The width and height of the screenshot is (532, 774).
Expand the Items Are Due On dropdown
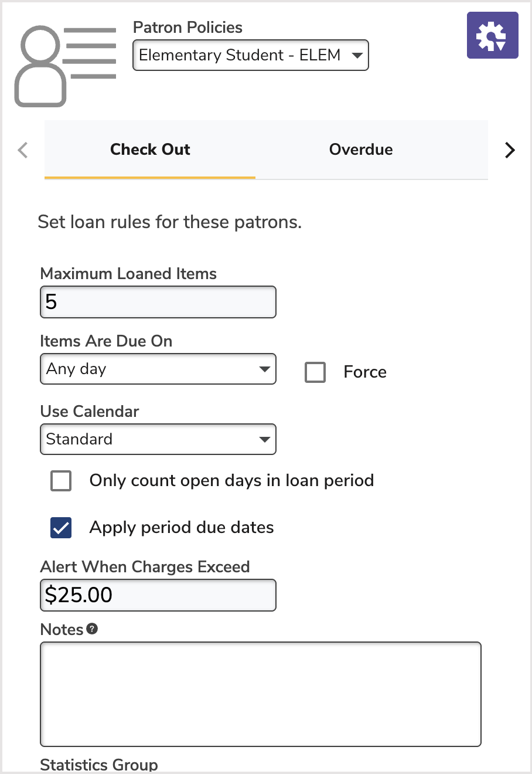pyautogui.click(x=158, y=369)
